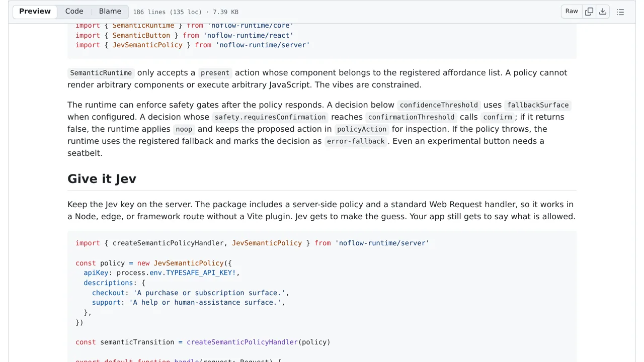This screenshot has width=644, height=362.
Task: Select the confidenceThreshold inline code
Action: click(439, 105)
